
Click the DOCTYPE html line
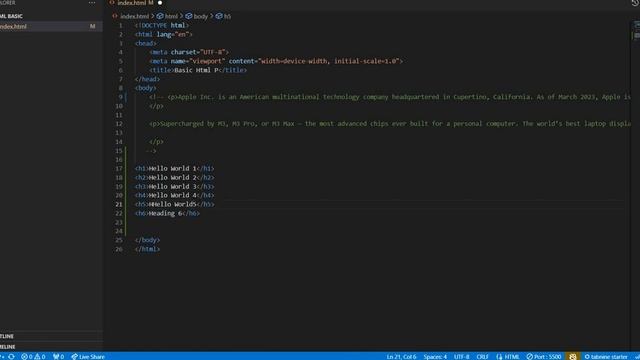click(x=162, y=25)
